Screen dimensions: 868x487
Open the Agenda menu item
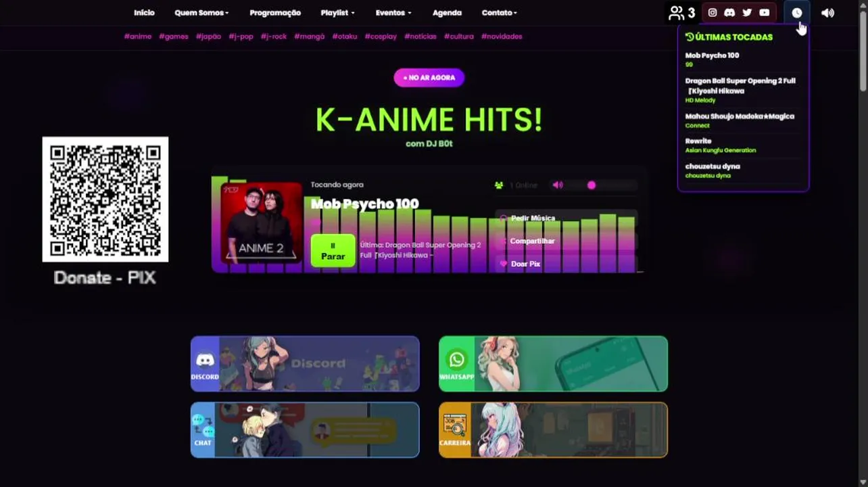(447, 13)
